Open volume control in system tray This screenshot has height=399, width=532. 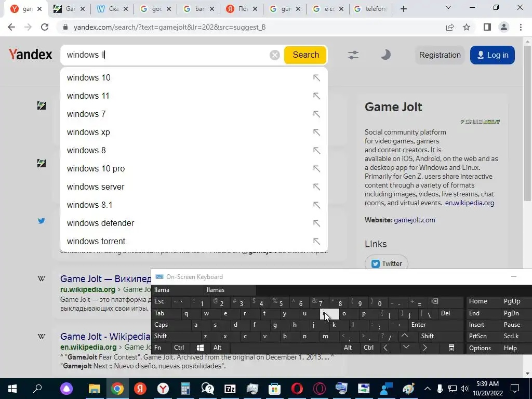click(464, 389)
